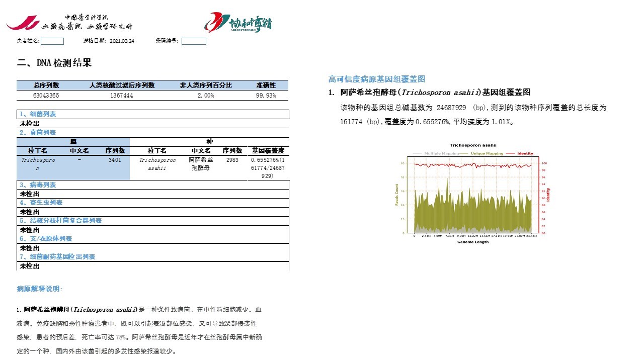
Task: Click the 协和博精 Union Precision logo
Action: click(x=238, y=22)
